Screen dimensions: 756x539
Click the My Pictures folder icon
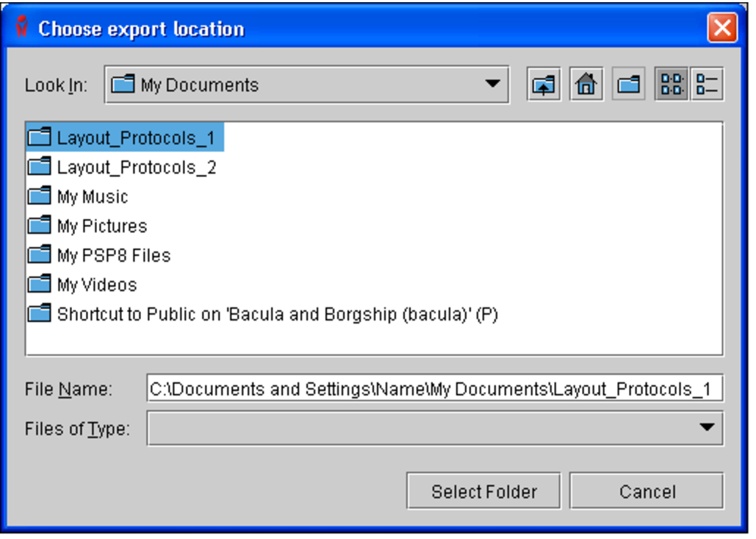tap(39, 226)
